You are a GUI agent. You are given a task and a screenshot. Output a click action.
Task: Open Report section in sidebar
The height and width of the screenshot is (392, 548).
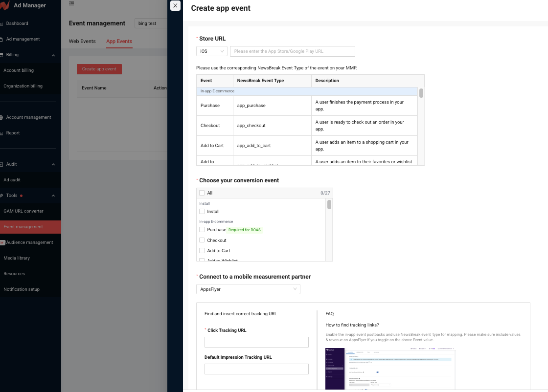point(13,133)
